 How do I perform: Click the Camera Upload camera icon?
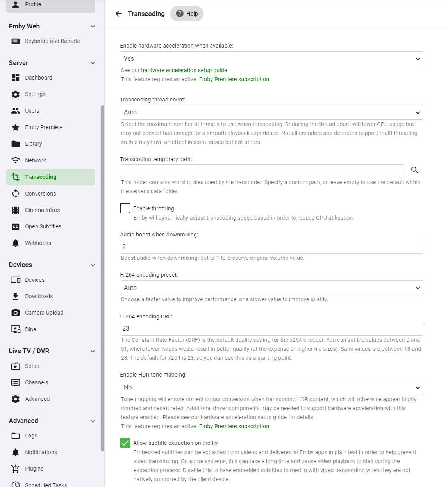point(16,313)
